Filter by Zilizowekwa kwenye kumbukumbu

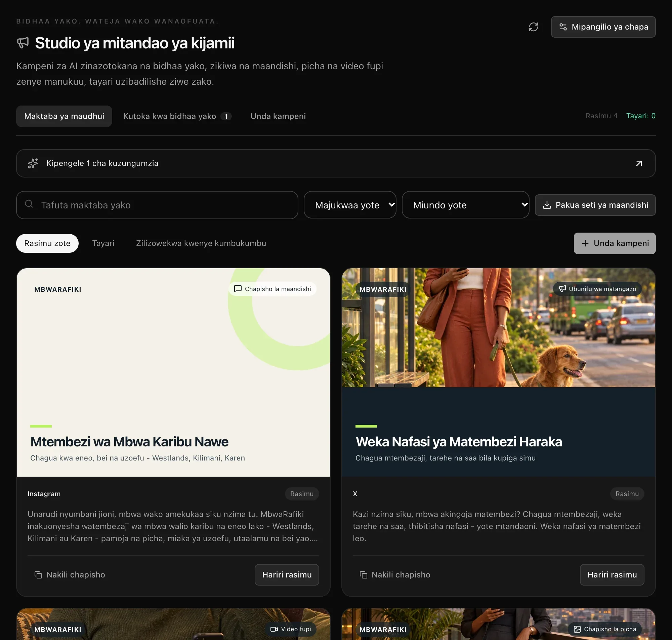201,243
